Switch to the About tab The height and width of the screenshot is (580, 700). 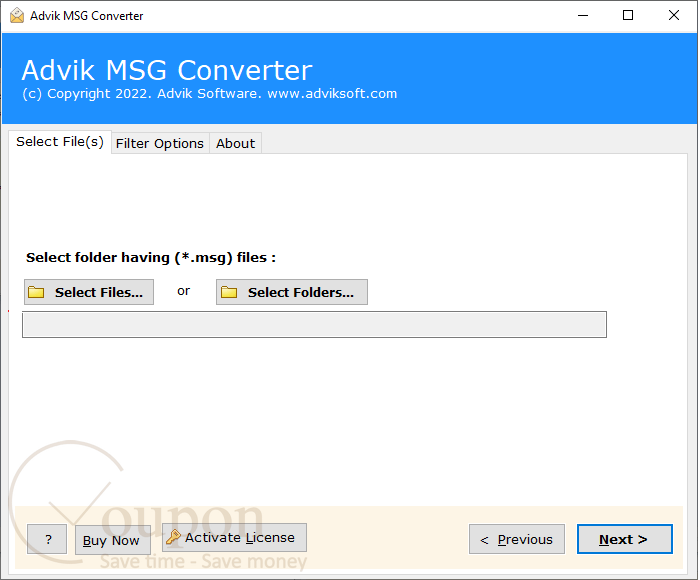pyautogui.click(x=235, y=143)
